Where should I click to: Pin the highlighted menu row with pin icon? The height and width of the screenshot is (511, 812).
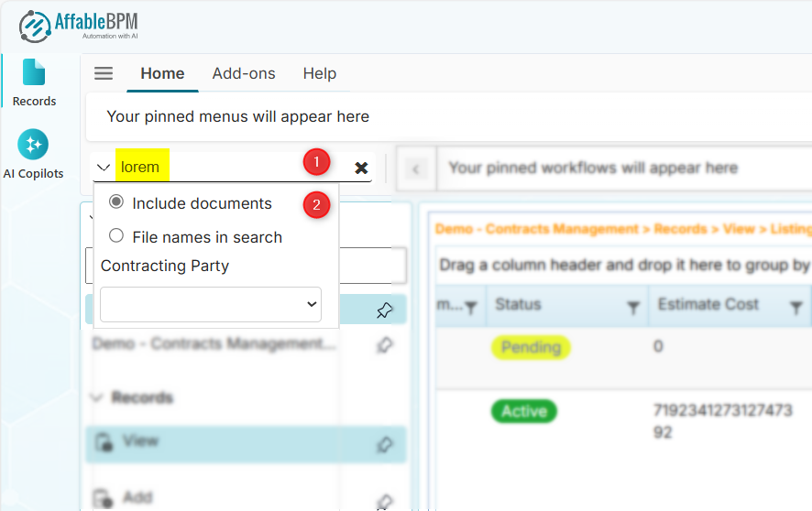(x=384, y=310)
